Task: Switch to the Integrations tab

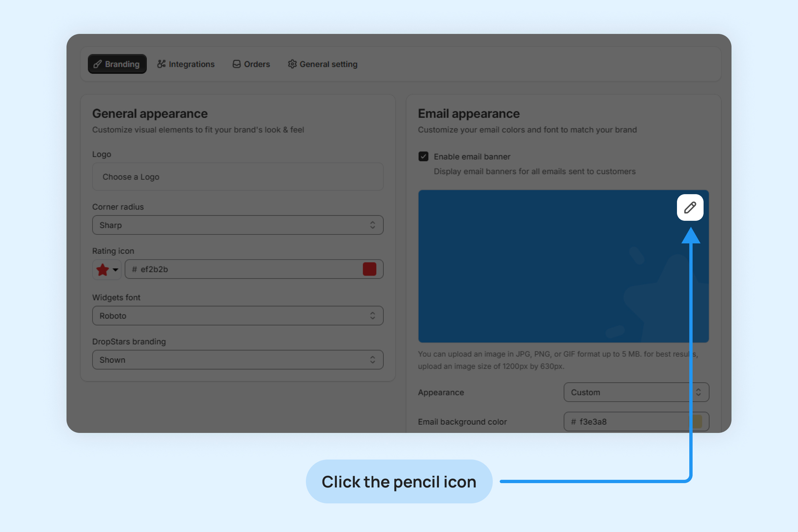Action: (x=186, y=64)
